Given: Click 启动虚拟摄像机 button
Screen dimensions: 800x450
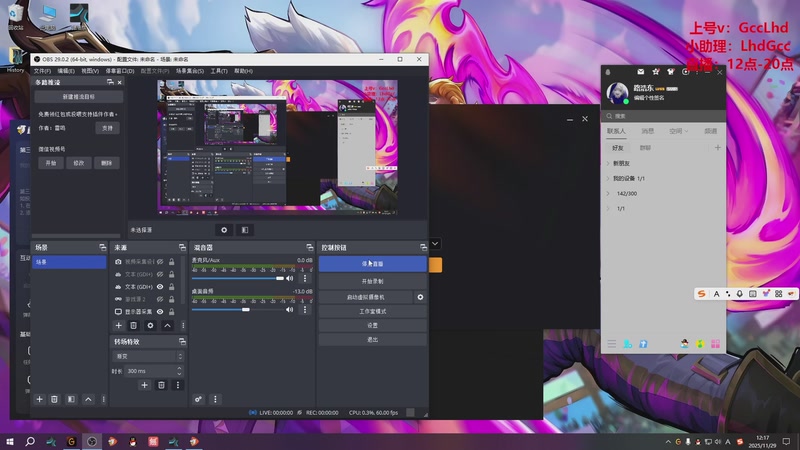Looking at the screenshot, I should [366, 297].
